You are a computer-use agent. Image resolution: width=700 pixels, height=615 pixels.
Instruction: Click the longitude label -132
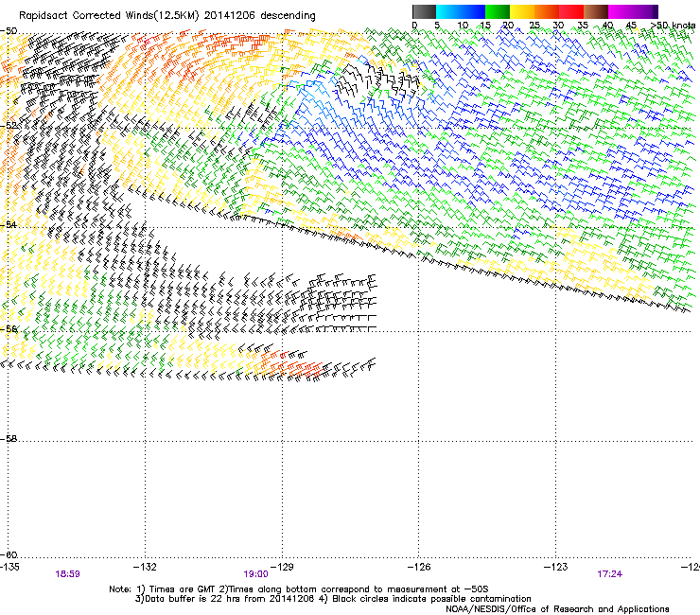pyautogui.click(x=145, y=567)
